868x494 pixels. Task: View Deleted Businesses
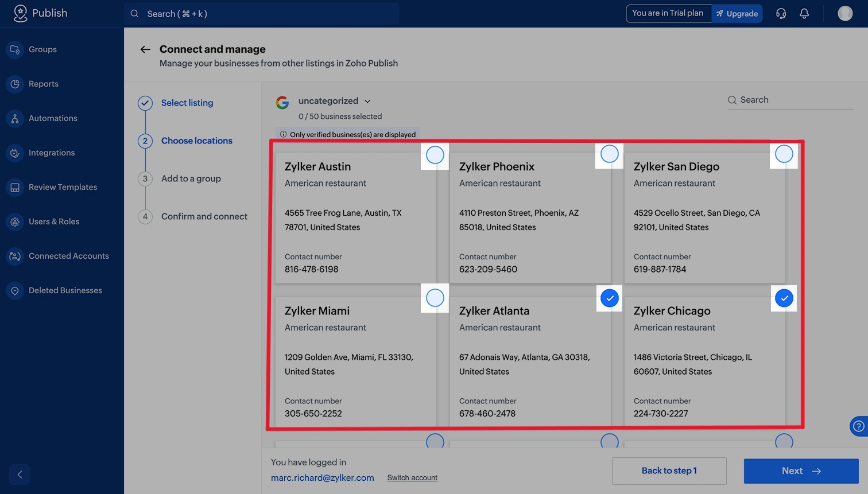[x=65, y=290]
